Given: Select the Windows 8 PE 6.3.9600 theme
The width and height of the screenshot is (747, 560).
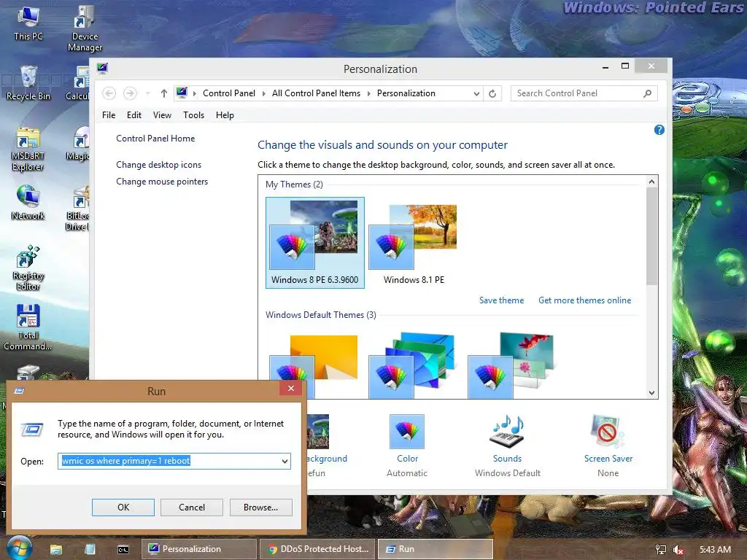Looking at the screenshot, I should 315,242.
